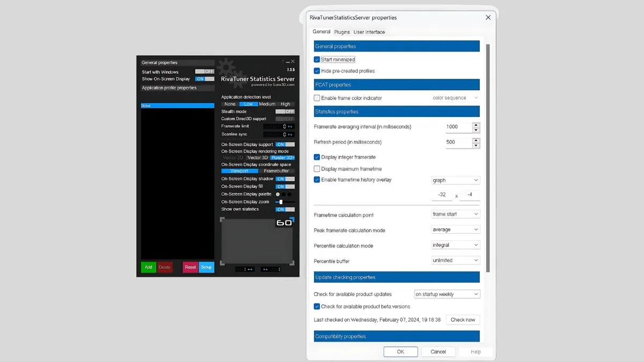
Task: Open the User Interface tab
Action: click(x=369, y=32)
